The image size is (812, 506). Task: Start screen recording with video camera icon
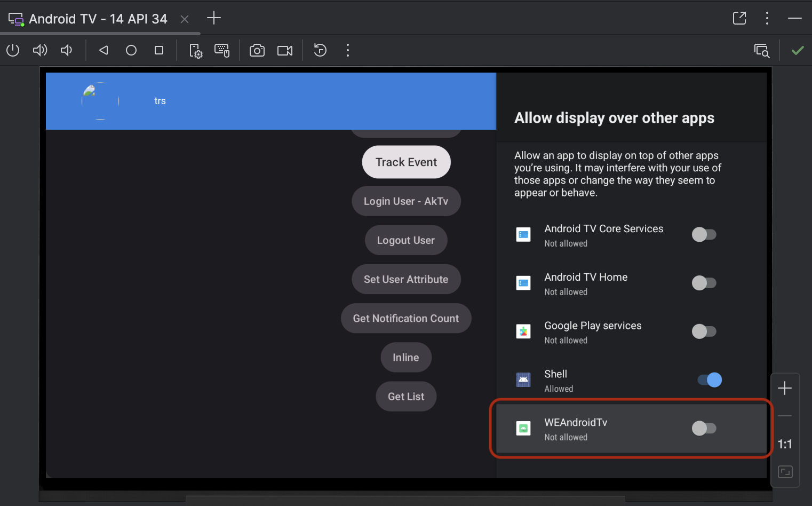click(x=285, y=50)
